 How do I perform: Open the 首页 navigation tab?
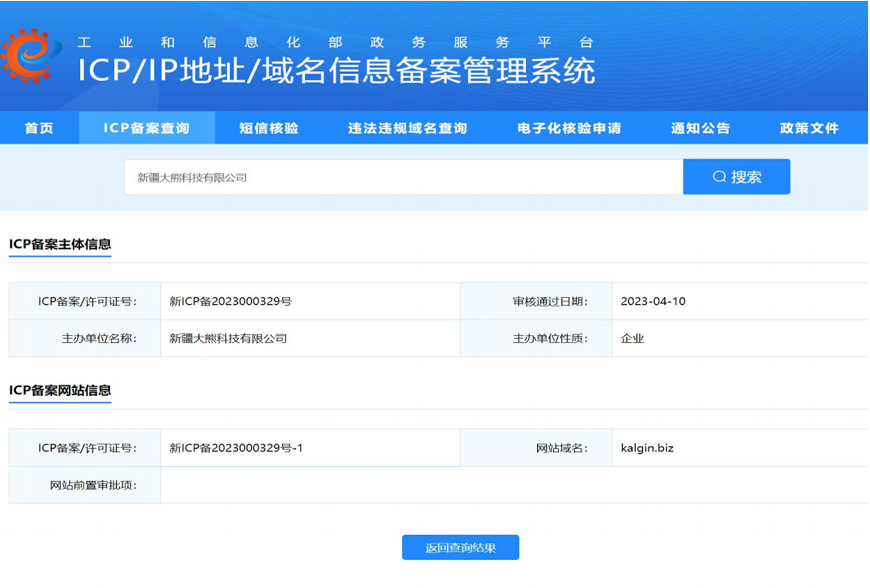tap(39, 128)
